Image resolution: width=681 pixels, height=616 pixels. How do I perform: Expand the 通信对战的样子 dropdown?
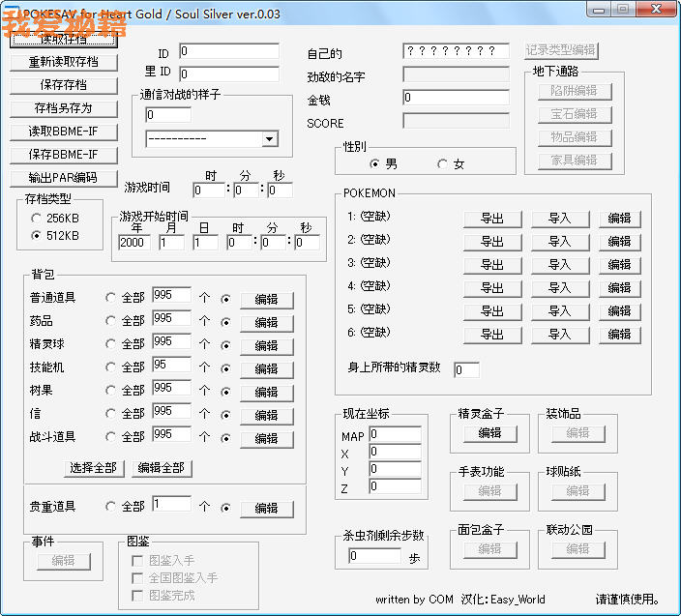(x=269, y=139)
